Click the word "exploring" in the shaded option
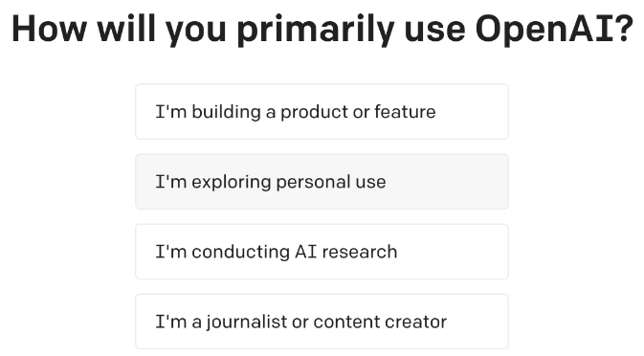The image size is (644, 356). click(231, 183)
